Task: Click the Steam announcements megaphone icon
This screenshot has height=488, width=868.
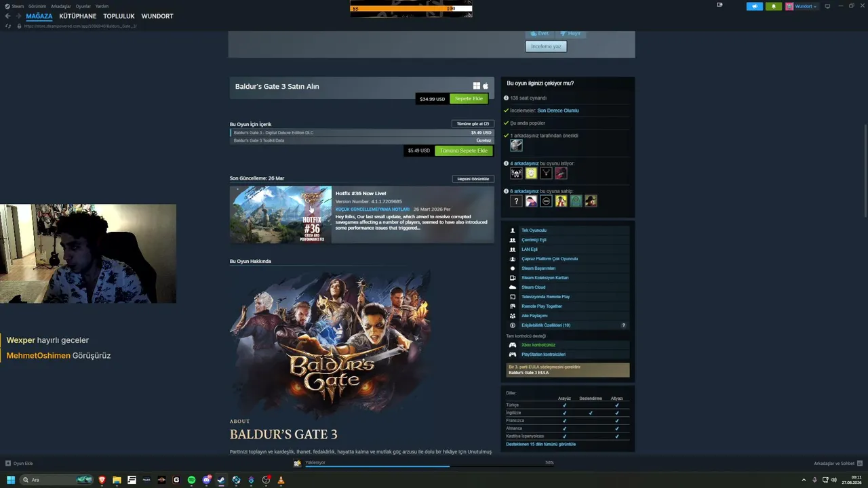Action: pos(754,6)
